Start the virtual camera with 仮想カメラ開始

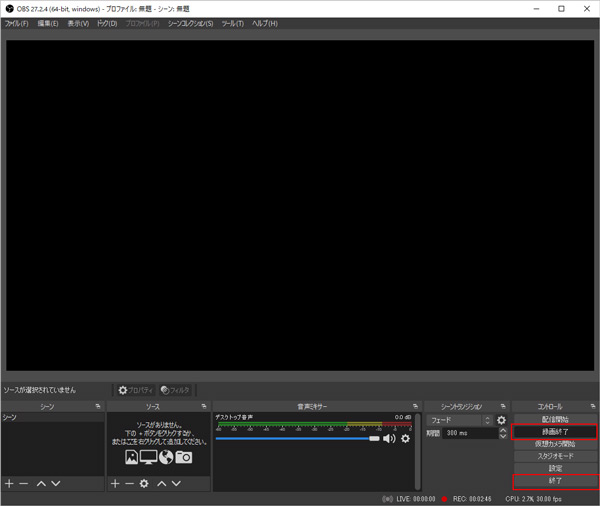[555, 444]
